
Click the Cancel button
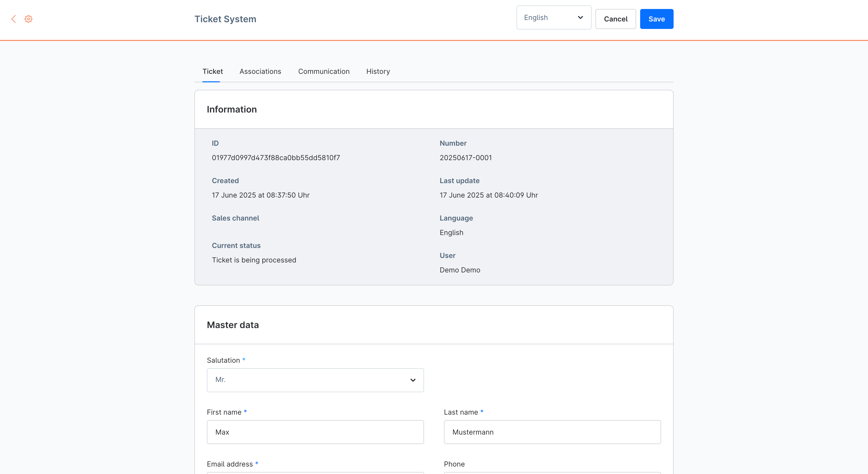tap(615, 19)
